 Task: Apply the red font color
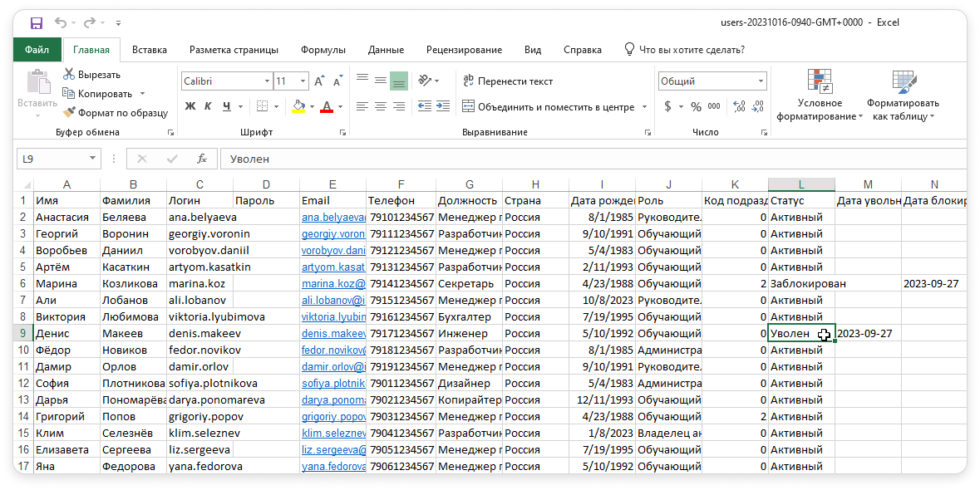point(326,107)
